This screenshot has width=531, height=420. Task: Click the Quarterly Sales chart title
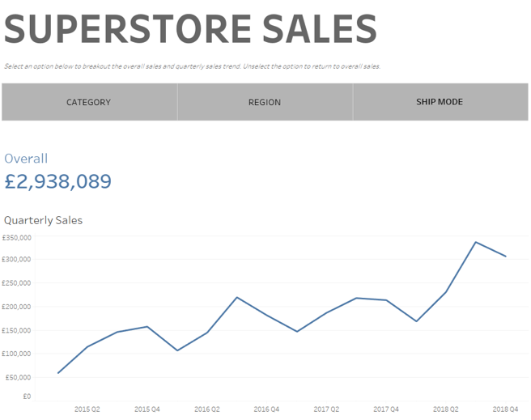tap(43, 220)
